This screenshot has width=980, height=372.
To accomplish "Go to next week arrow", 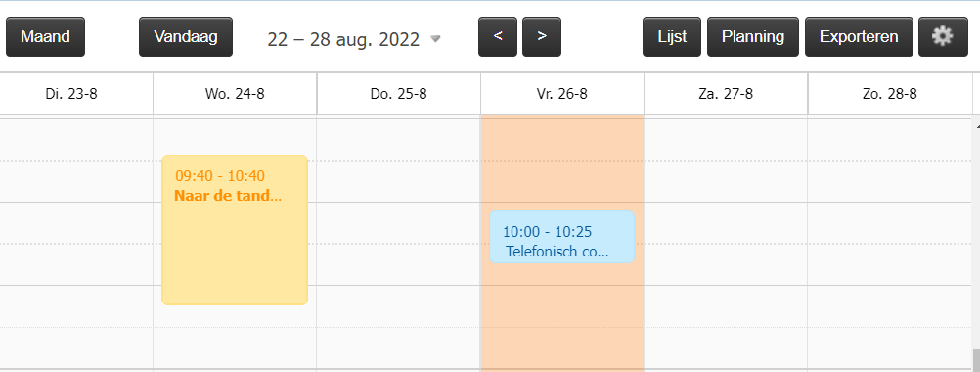I will click(x=542, y=37).
